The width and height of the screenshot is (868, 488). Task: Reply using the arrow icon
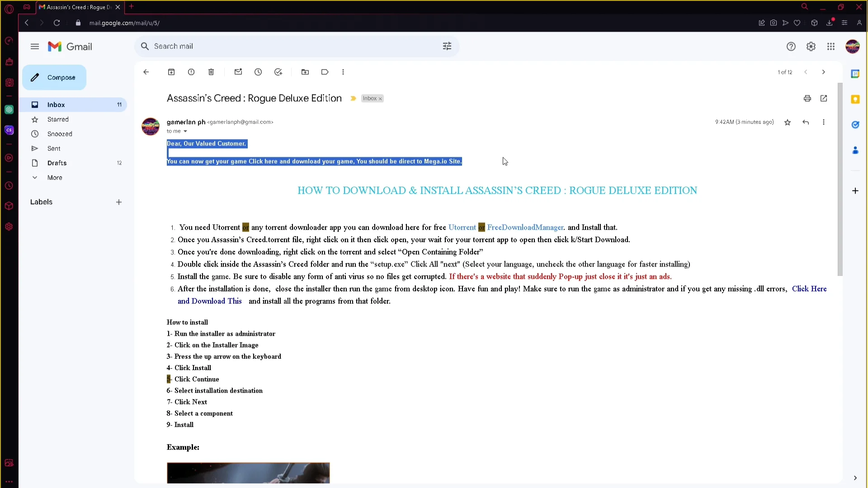tap(806, 122)
